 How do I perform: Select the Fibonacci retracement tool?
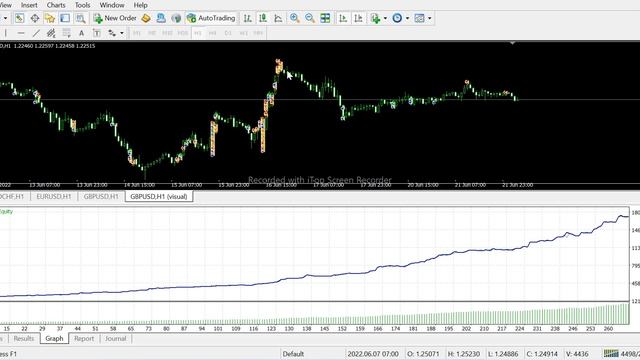66,33
